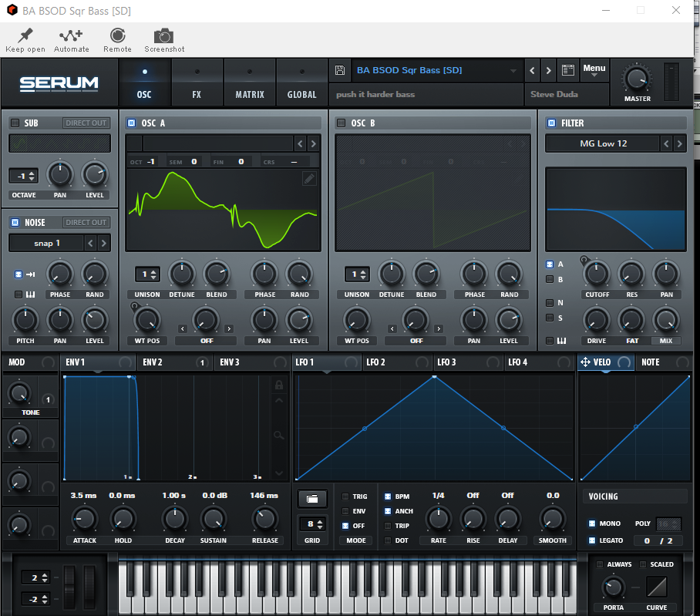Click the VELO move crosshair icon

point(585,362)
